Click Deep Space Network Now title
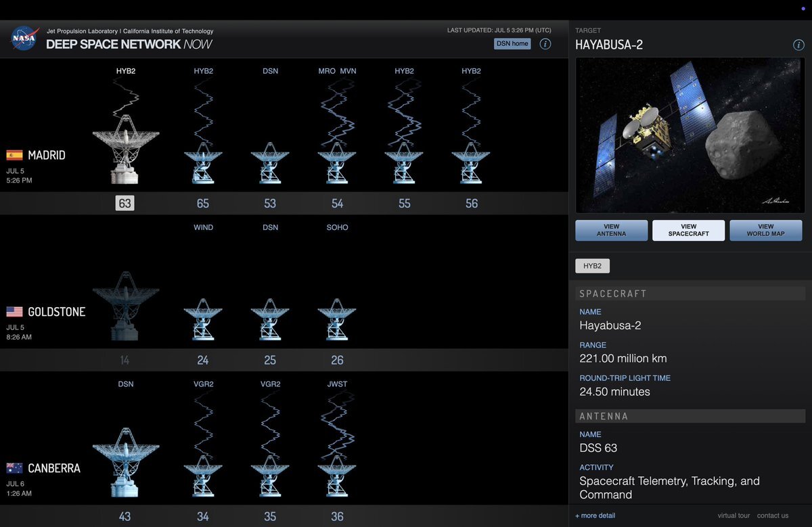The height and width of the screenshot is (527, 812). (x=129, y=45)
